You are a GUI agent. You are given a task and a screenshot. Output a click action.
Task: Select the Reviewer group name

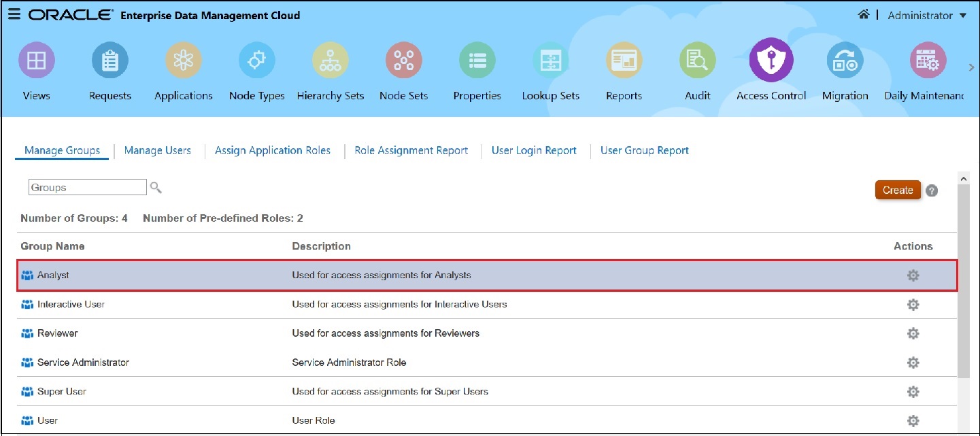[58, 333]
